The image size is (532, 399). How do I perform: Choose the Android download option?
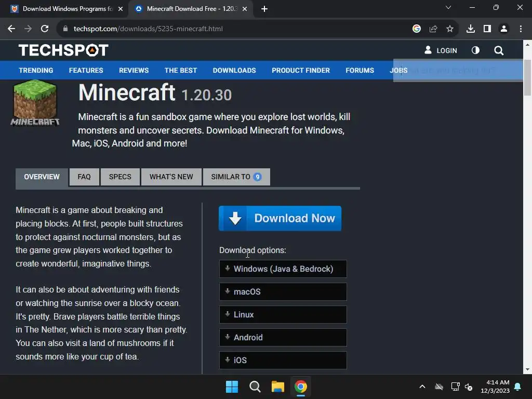coord(283,338)
